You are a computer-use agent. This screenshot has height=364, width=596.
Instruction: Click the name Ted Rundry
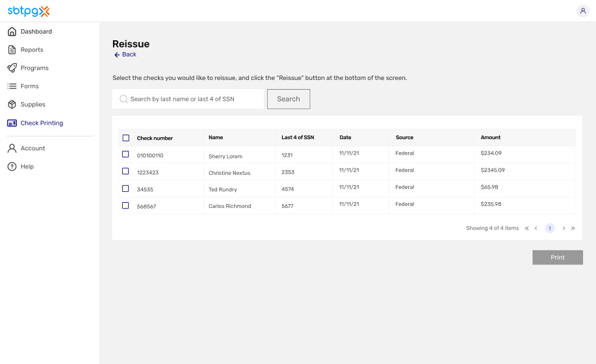point(223,190)
